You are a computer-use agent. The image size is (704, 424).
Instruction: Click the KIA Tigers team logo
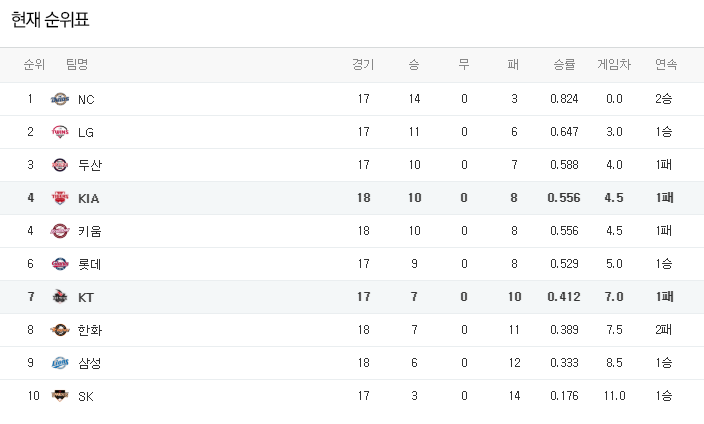pyautogui.click(x=60, y=198)
